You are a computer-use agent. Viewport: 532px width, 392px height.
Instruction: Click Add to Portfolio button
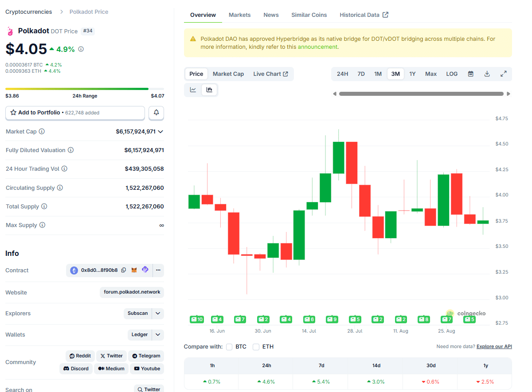(x=75, y=113)
